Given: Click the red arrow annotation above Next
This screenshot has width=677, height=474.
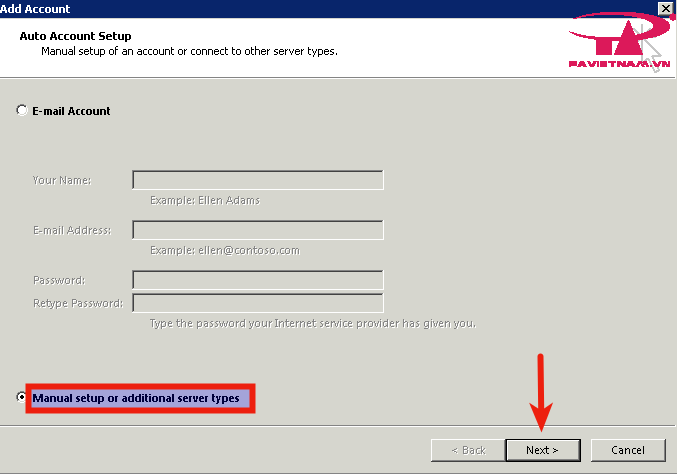Looking at the screenshot, I should pyautogui.click(x=541, y=390).
